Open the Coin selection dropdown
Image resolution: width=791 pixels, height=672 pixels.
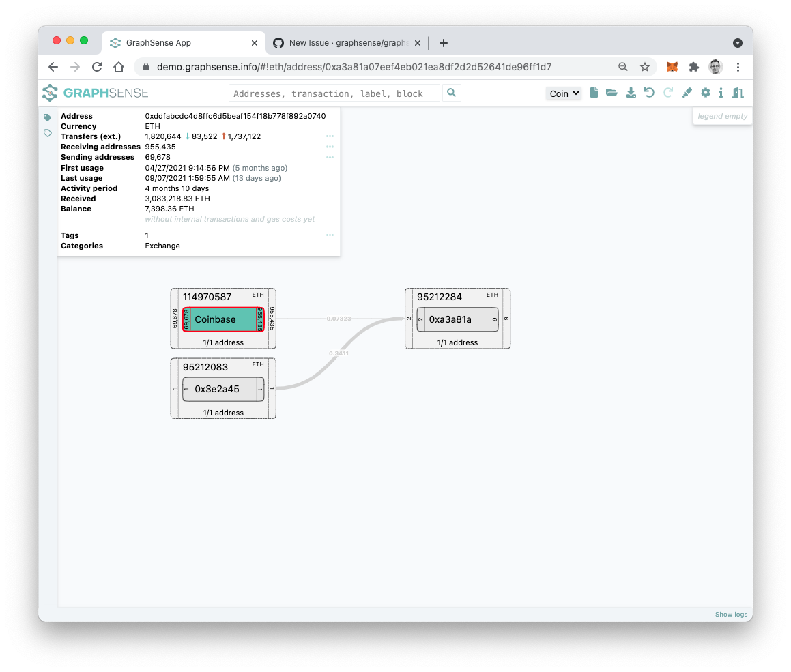point(563,93)
